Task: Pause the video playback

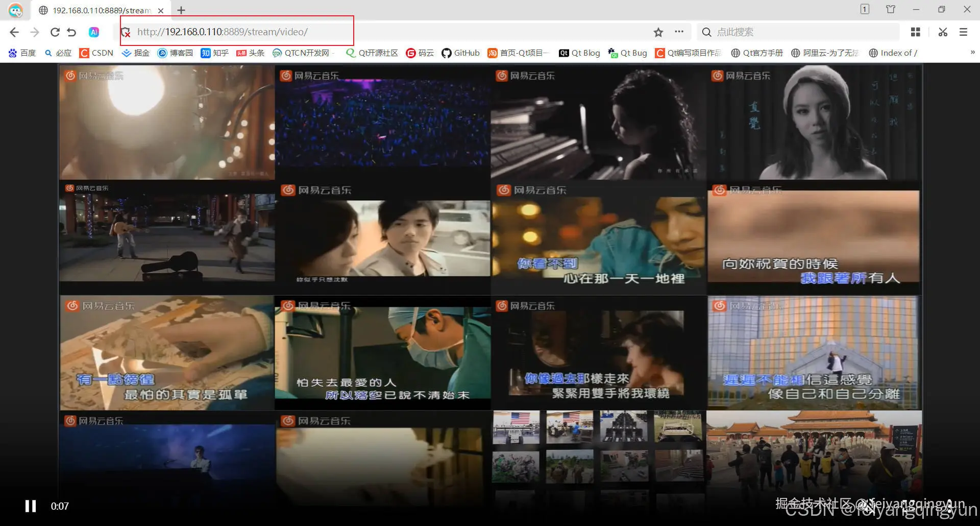Action: 30,506
